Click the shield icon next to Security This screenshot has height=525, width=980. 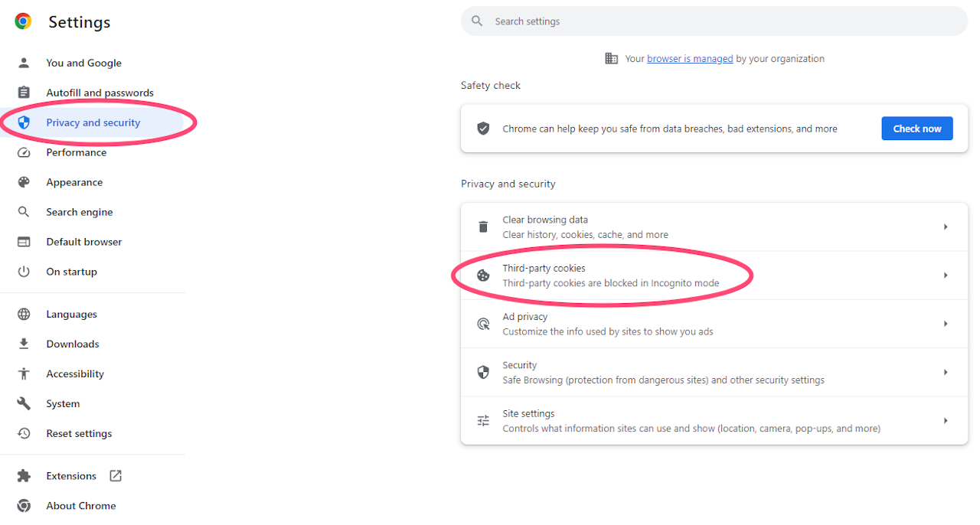483,372
